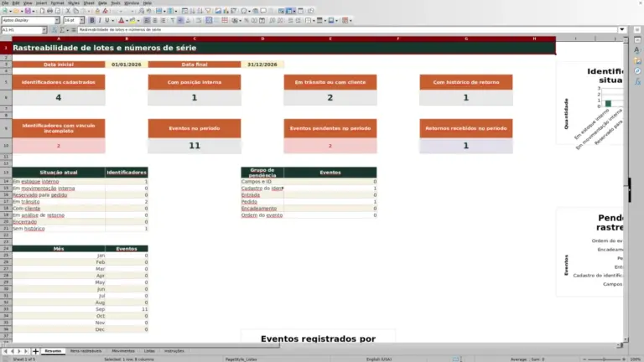The image size is (644, 362).
Task: Click the Data inicial value 01/01/2026
Action: tap(126, 65)
